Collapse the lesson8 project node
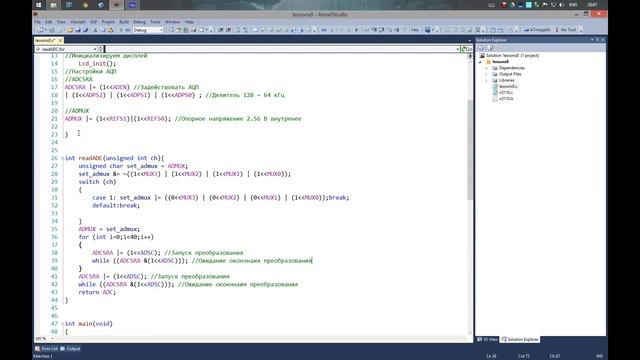 [480, 62]
